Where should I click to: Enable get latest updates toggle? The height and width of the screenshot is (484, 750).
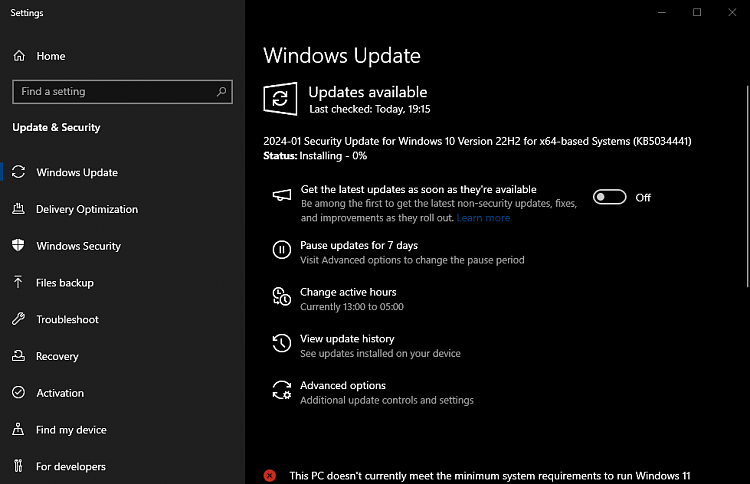609,197
